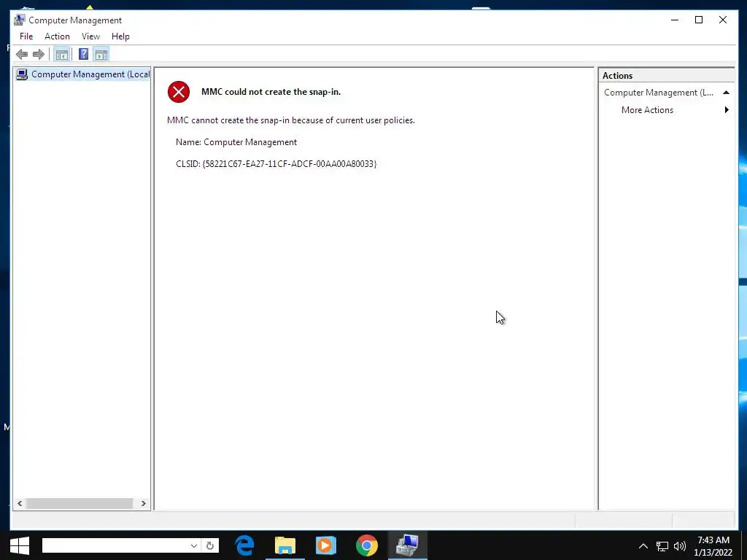Open the View menu
The image size is (747, 560).
[90, 36]
